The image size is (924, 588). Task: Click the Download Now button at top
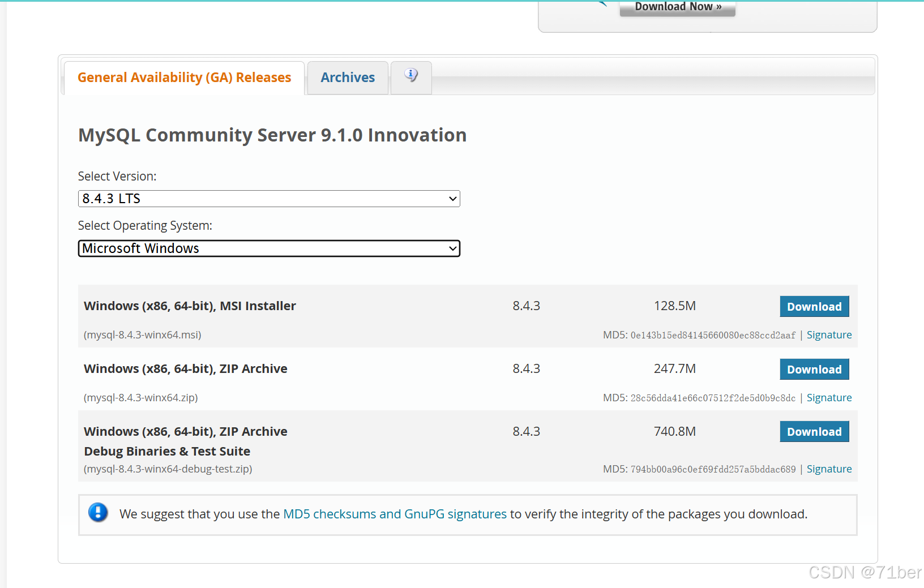point(678,7)
